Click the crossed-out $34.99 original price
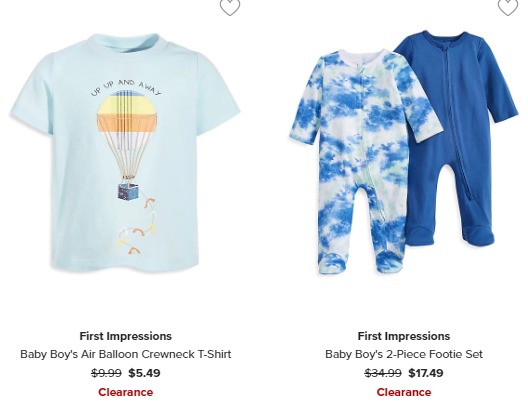The height and width of the screenshot is (409, 528). [383, 373]
